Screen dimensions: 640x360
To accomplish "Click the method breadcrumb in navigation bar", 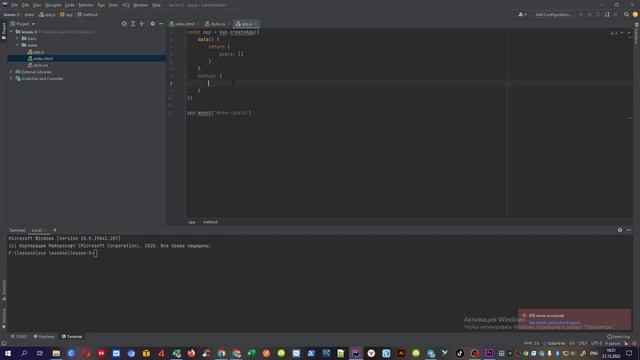I will pyautogui.click(x=87, y=15).
